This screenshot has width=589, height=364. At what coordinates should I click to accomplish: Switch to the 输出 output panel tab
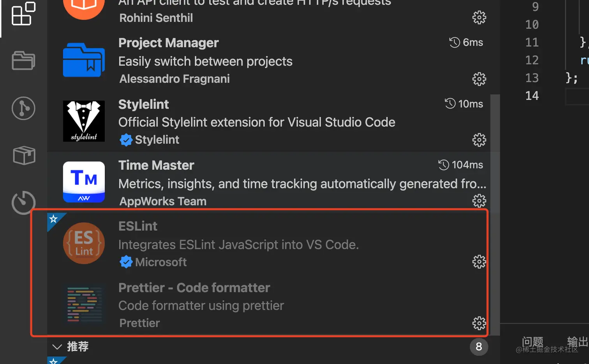[x=578, y=342]
